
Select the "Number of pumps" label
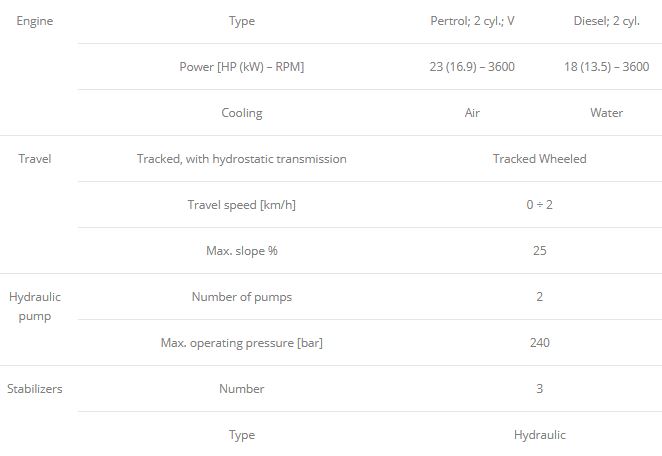click(x=241, y=297)
